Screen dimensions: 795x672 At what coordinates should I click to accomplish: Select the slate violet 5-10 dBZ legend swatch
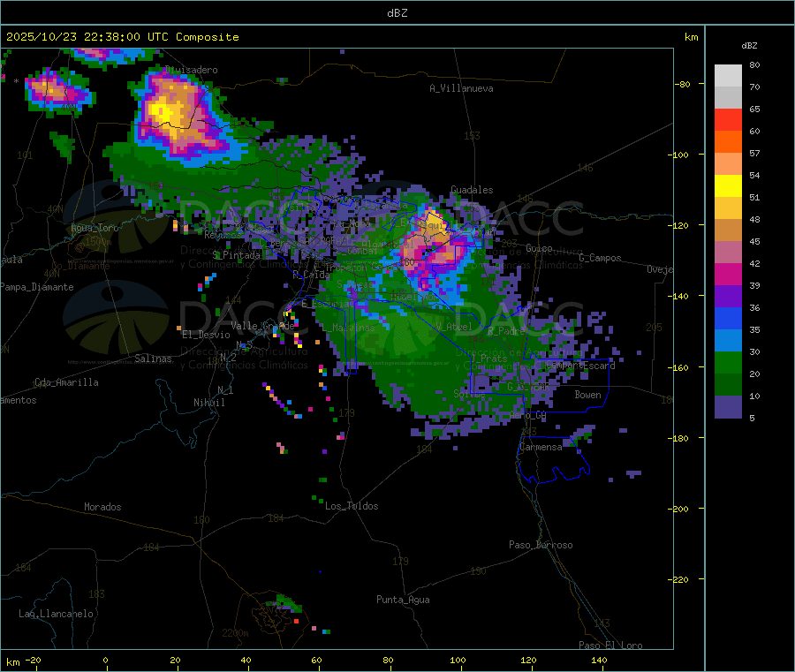point(728,406)
